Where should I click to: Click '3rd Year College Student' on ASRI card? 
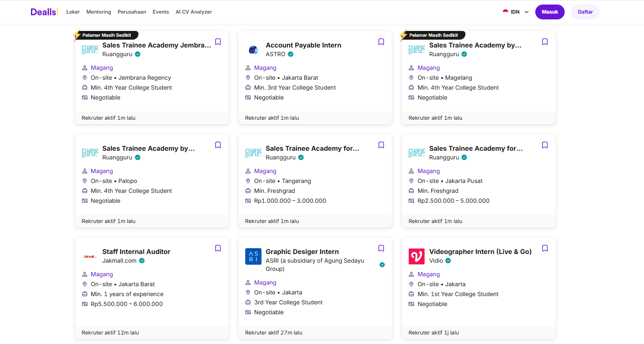pos(289,302)
